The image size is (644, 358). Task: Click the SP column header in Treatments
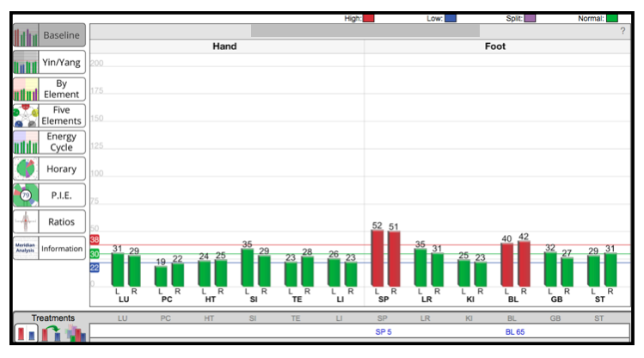[x=382, y=318]
